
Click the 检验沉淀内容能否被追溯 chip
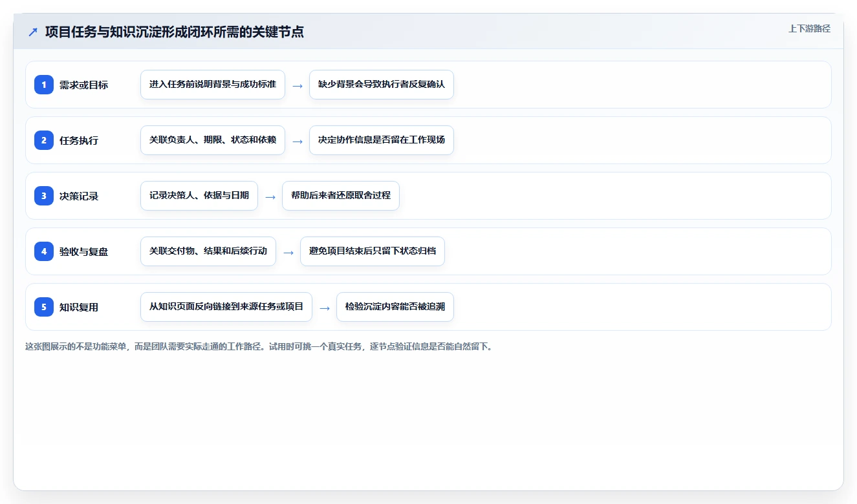pos(395,307)
